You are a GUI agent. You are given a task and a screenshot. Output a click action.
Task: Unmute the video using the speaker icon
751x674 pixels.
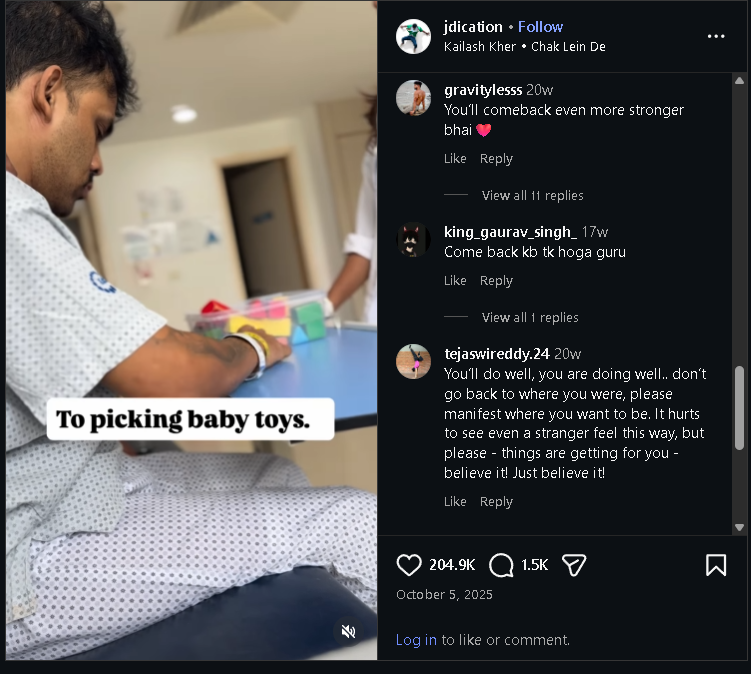click(x=348, y=631)
